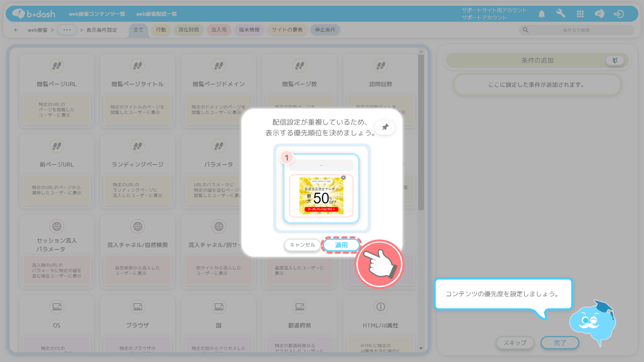Viewport: 644px width, 362px height.
Task: Click the 適用 button
Action: [x=341, y=245]
